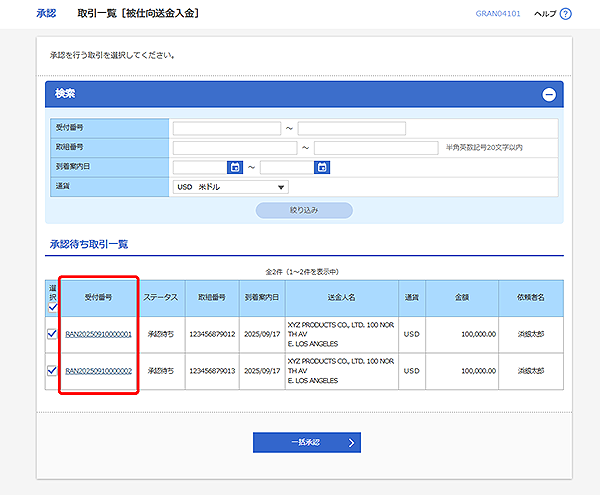Select cell 123456879013 in 取組番号 column
Image resolution: width=600 pixels, height=495 pixels.
pyautogui.click(x=212, y=371)
